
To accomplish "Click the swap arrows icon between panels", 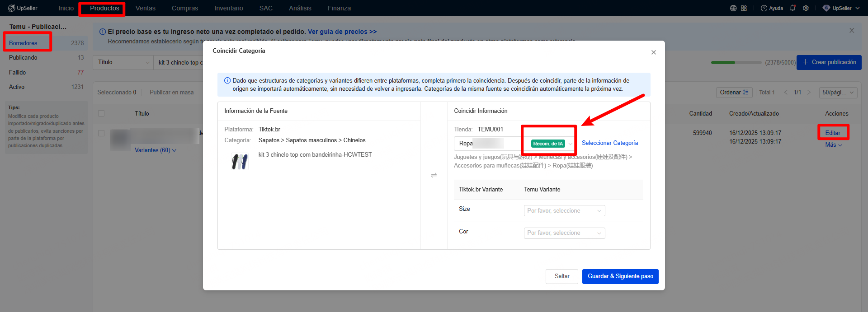I will pyautogui.click(x=434, y=175).
